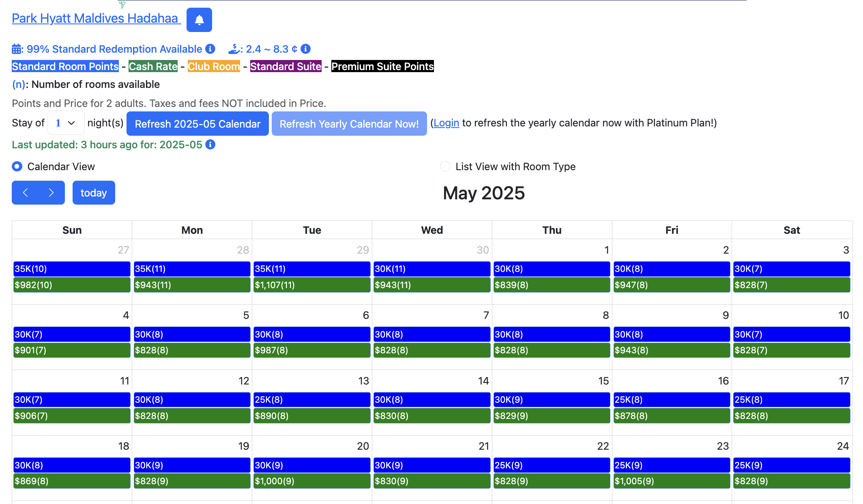Select 30K(9) points entry on May 15
The height and width of the screenshot is (504, 863).
(552, 400)
